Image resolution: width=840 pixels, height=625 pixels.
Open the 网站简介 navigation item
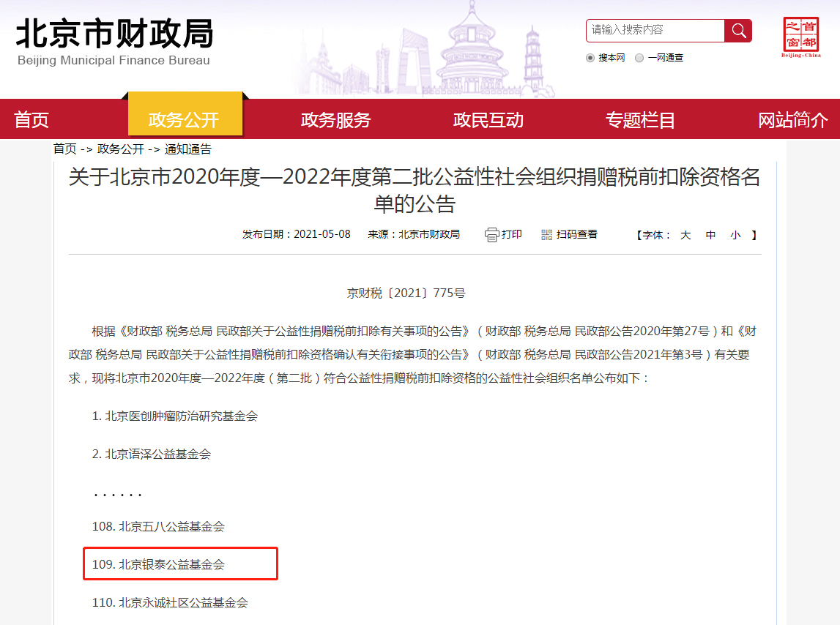(x=793, y=120)
